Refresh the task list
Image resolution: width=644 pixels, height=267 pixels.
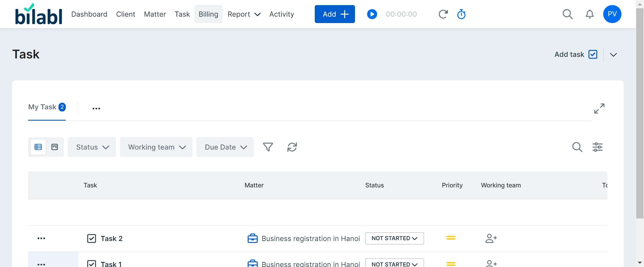coord(292,147)
